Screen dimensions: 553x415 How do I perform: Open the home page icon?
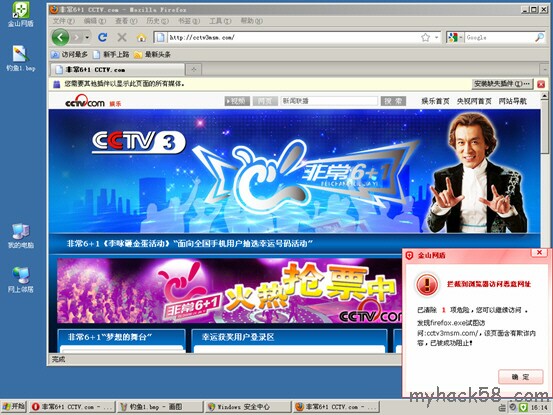tap(141, 37)
